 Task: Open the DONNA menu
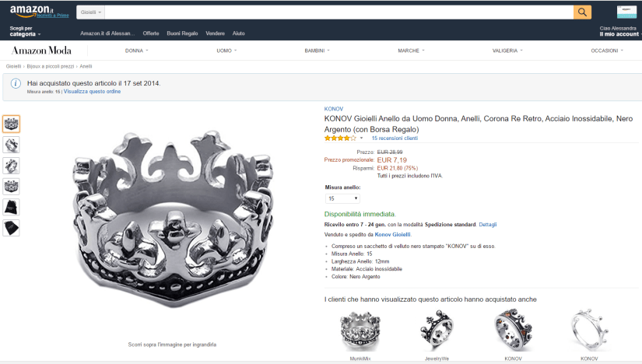pos(136,51)
